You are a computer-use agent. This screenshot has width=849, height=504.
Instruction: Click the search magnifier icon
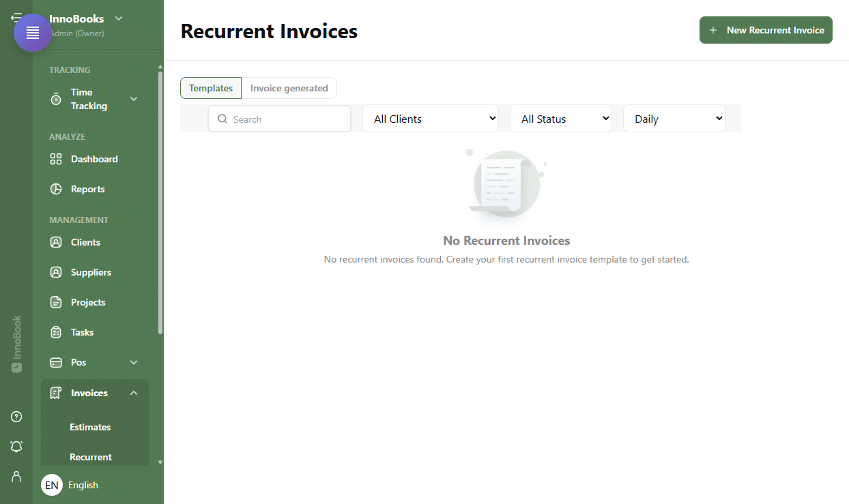(222, 119)
